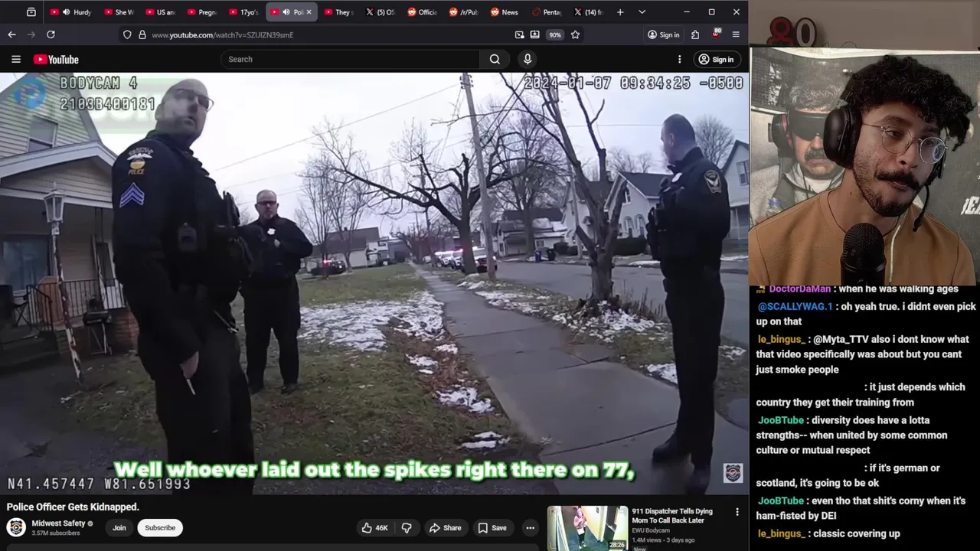Open the Firefox application menu
Screen dimensions: 980x551
(x=736, y=34)
